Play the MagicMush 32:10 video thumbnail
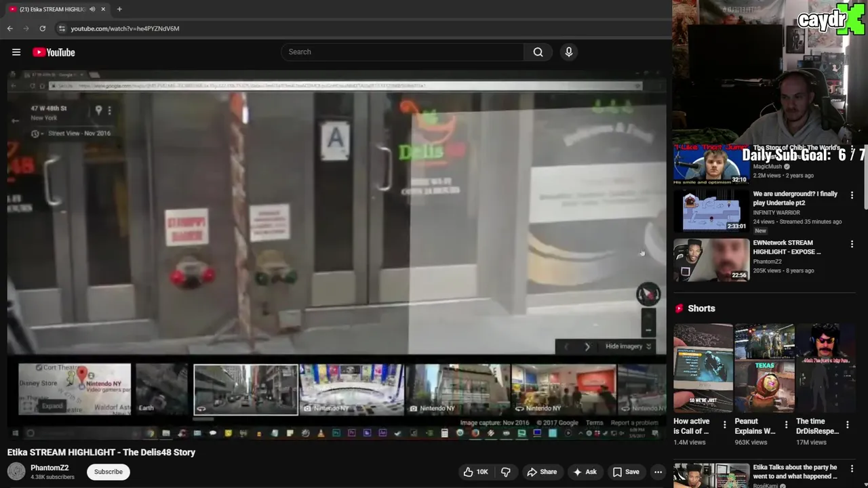This screenshot has width=868, height=488. pyautogui.click(x=711, y=163)
